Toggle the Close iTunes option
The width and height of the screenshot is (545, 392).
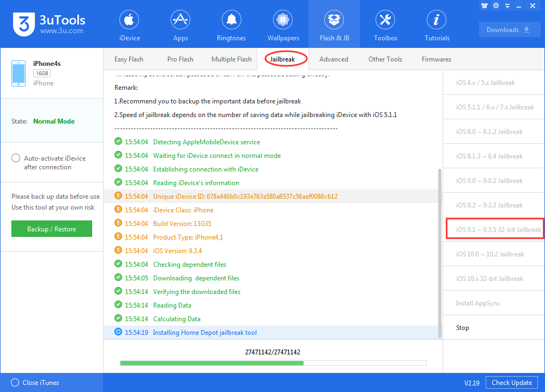15,383
